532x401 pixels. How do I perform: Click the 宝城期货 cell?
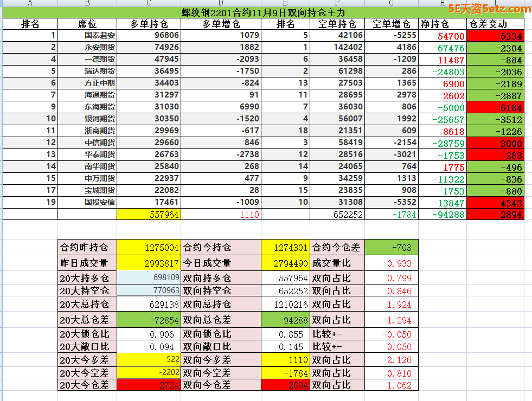pyautogui.click(x=87, y=190)
